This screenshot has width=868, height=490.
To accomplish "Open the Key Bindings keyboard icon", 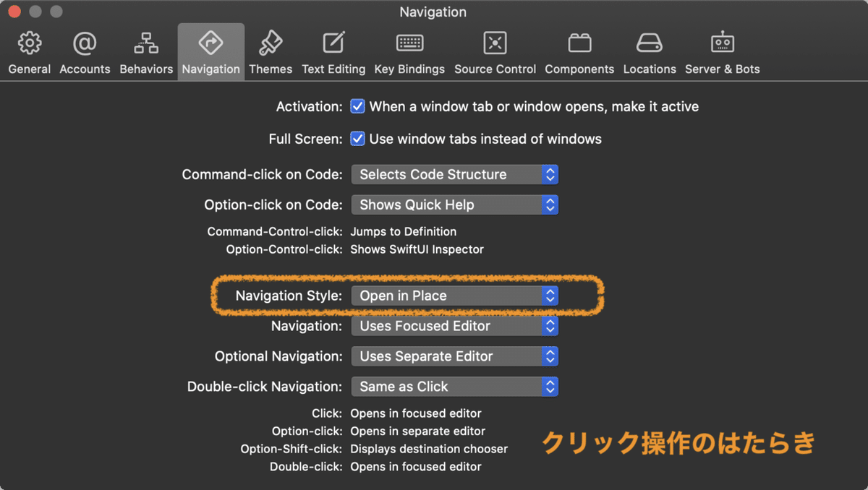I will point(409,43).
